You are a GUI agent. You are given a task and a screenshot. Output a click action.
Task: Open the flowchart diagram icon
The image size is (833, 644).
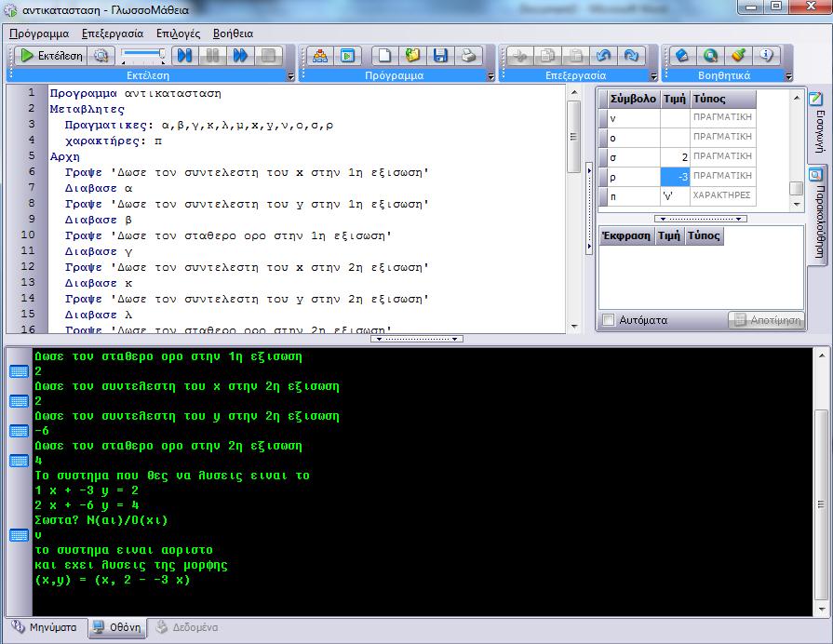tap(320, 55)
